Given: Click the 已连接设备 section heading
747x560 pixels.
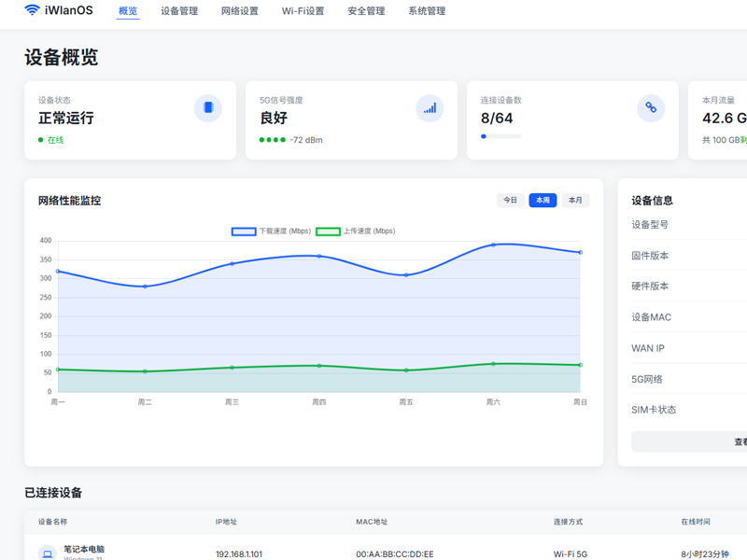Looking at the screenshot, I should pos(53,493).
